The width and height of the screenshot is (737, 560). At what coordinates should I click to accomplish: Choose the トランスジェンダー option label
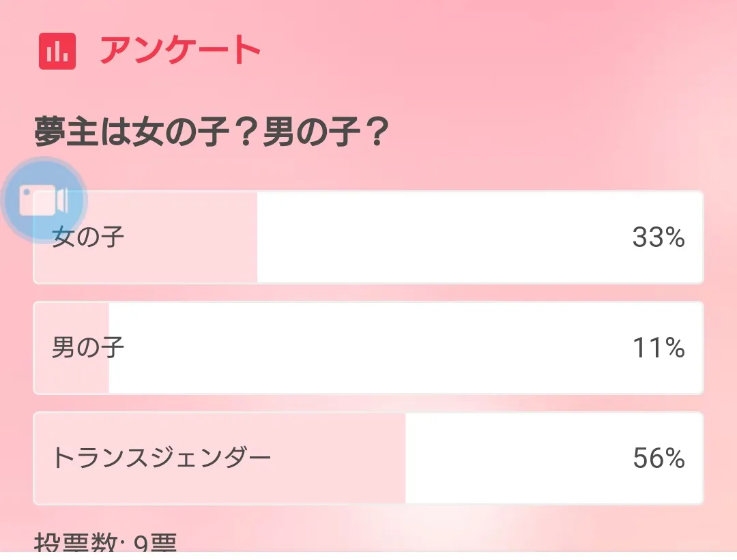click(162, 458)
